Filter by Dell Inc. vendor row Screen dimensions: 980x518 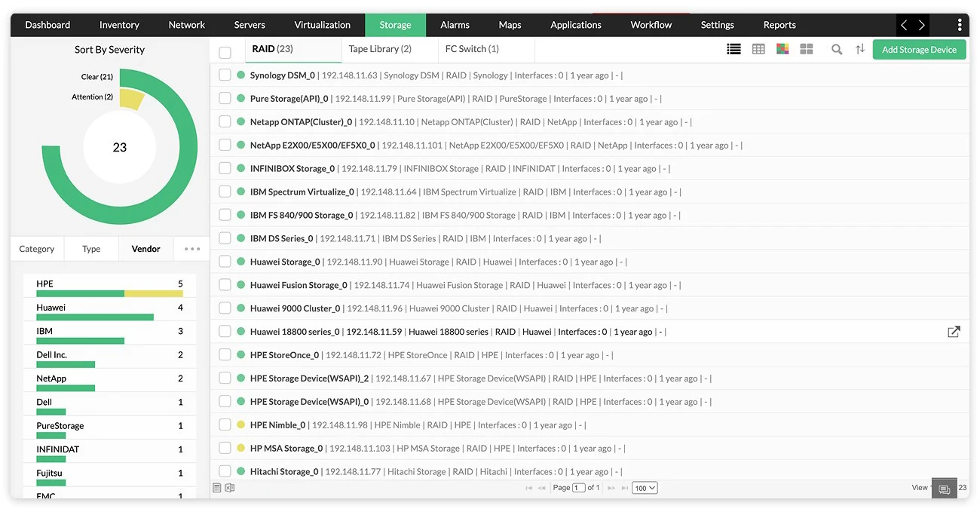pos(110,357)
